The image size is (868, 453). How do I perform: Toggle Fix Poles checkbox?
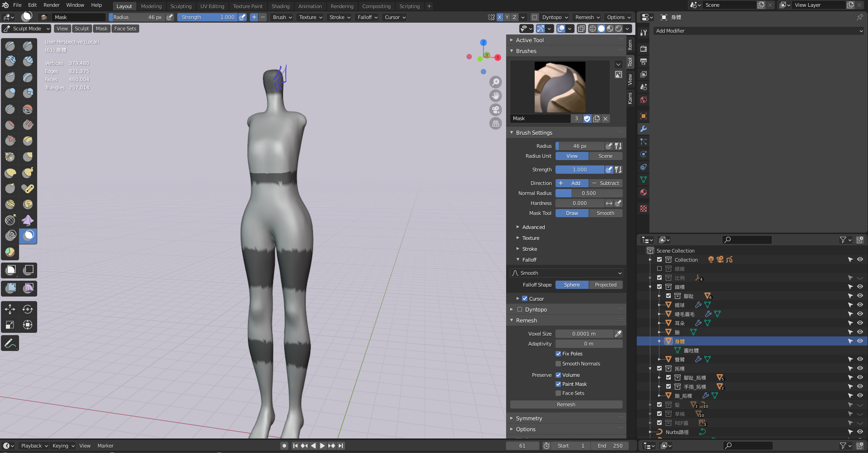(x=558, y=354)
